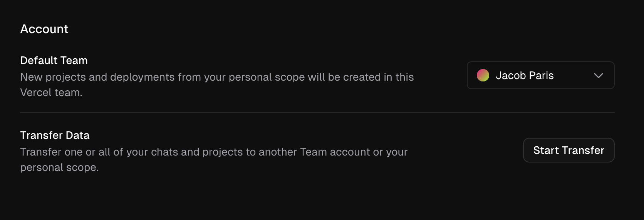Click the Account section heading

click(x=44, y=29)
